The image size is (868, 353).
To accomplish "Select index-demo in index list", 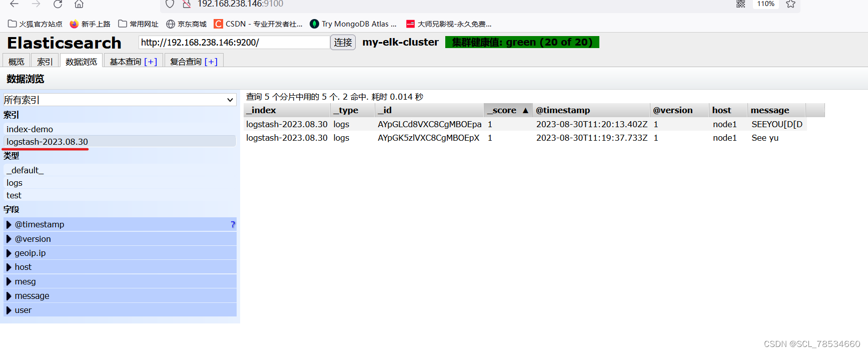I will coord(120,129).
